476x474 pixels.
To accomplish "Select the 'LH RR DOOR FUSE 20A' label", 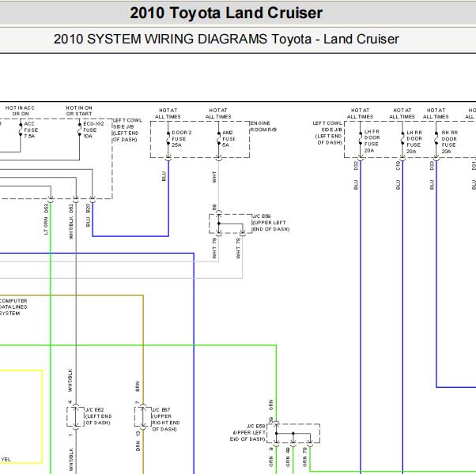I will (x=414, y=142).
